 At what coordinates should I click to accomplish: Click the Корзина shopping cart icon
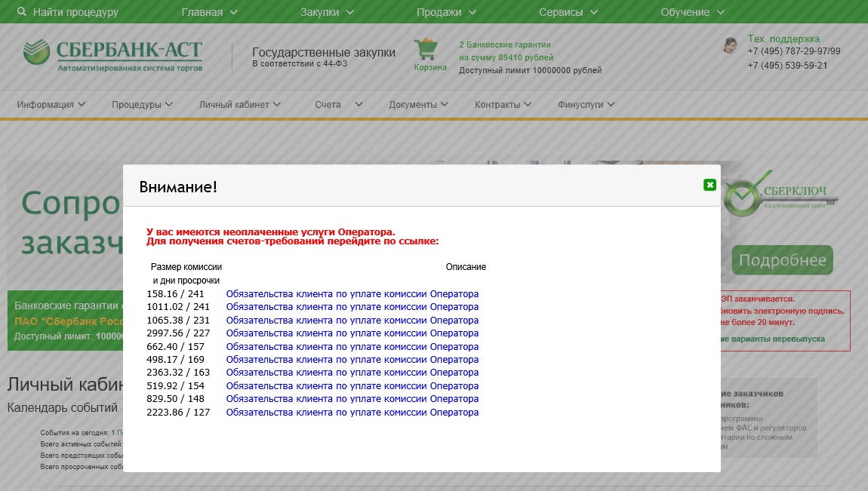click(426, 51)
